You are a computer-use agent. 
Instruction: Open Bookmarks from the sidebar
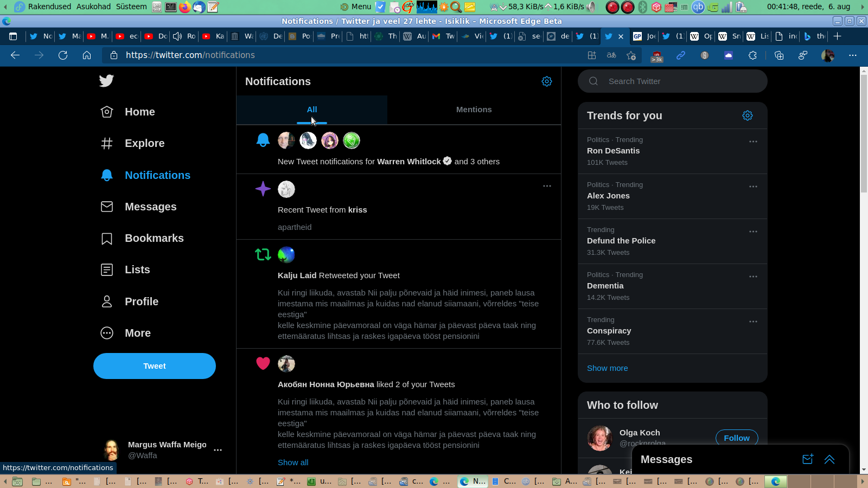coord(142,238)
